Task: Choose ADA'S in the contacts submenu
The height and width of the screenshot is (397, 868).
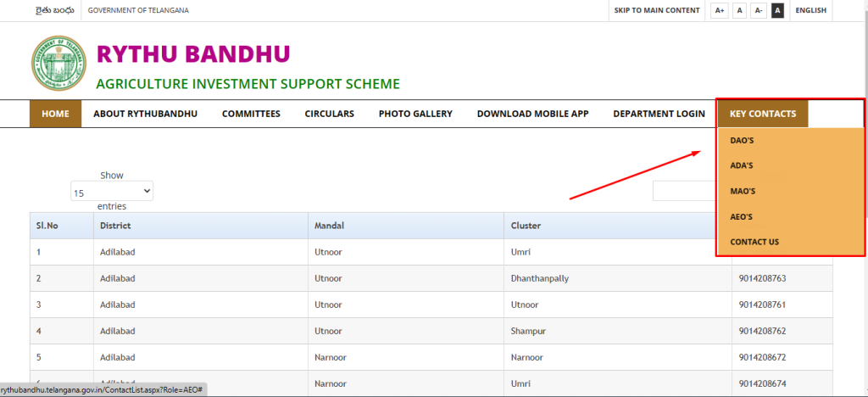Action: pos(742,166)
